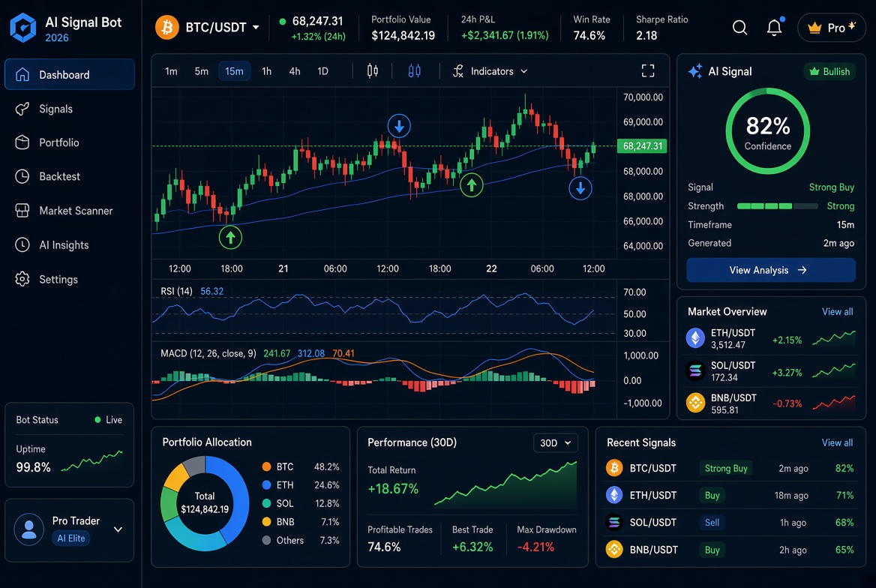Open the Dashboard menu item
876x588 pixels.
(x=70, y=74)
